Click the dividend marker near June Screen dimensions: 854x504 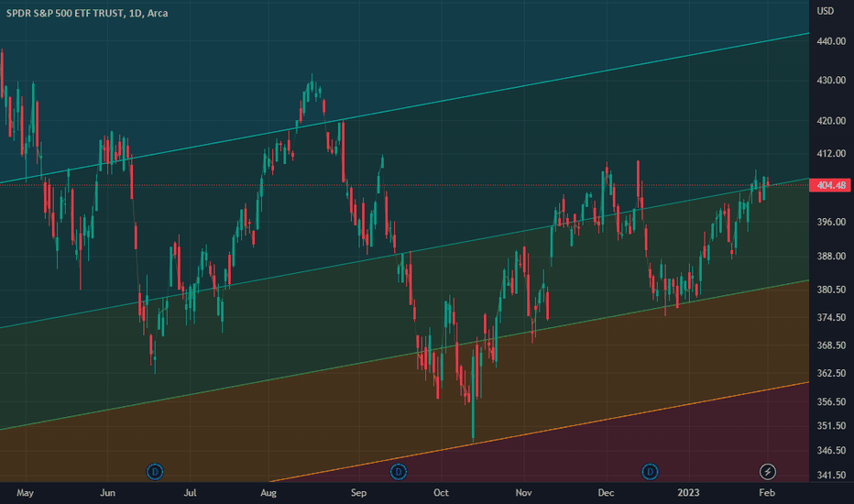(x=155, y=471)
